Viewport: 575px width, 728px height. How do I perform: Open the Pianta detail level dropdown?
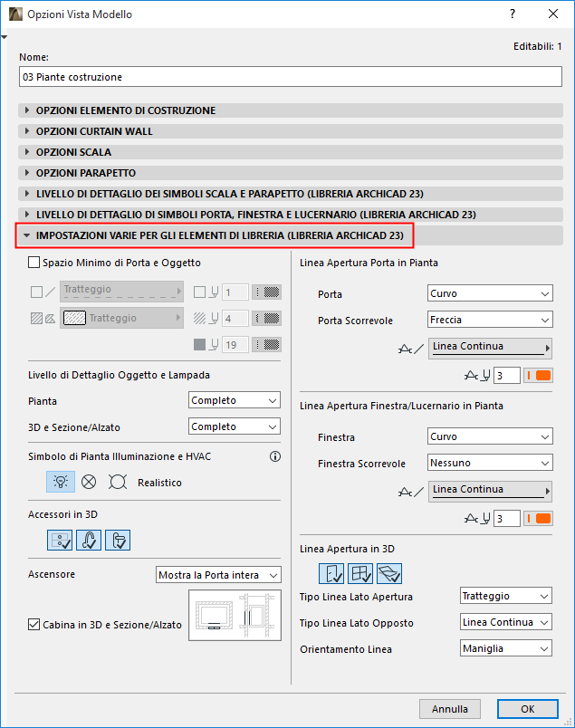point(235,400)
